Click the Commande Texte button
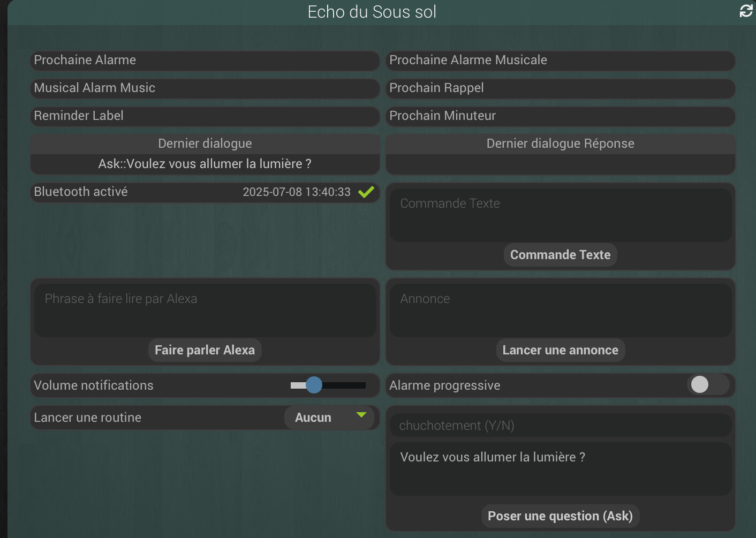 pos(560,255)
